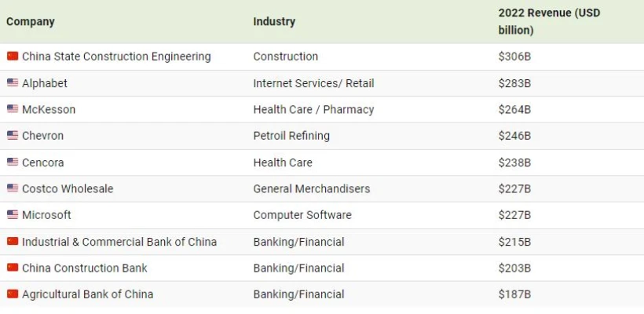Select the Alphabet company name
This screenshot has height=314, width=644.
point(45,83)
